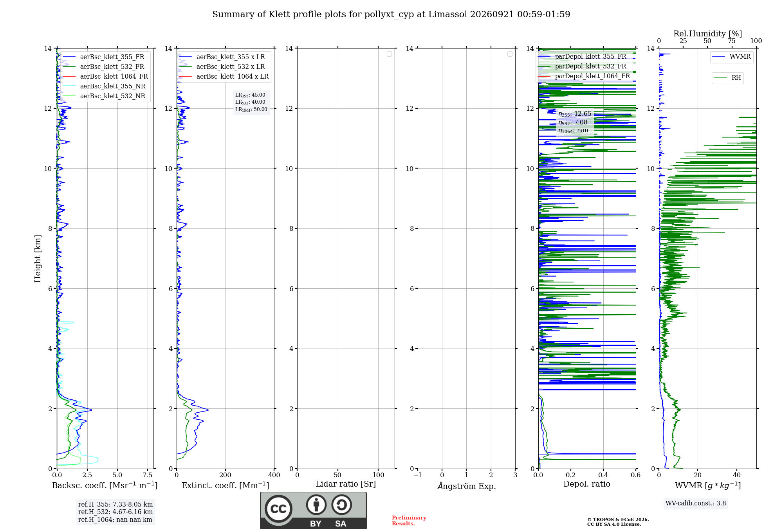Viewport: 783px width, 532px height.
Task: Click the empty legend box in Ångström Exp. panel
Action: pos(510,54)
